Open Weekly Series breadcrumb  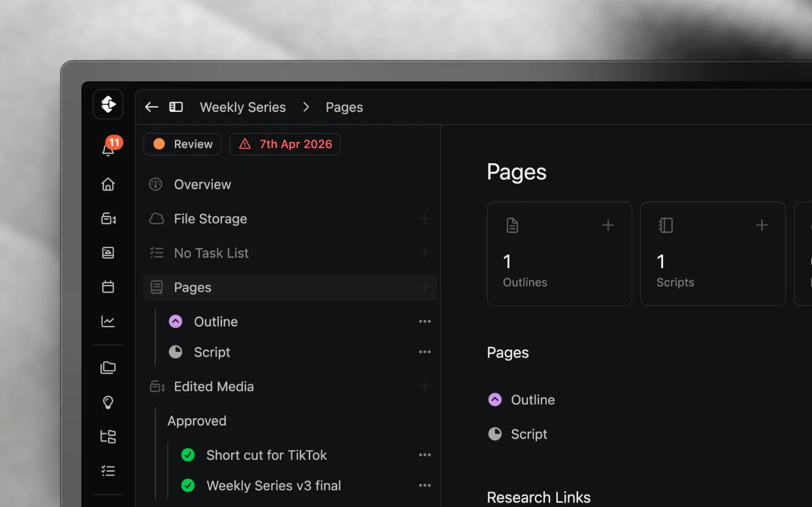[243, 107]
